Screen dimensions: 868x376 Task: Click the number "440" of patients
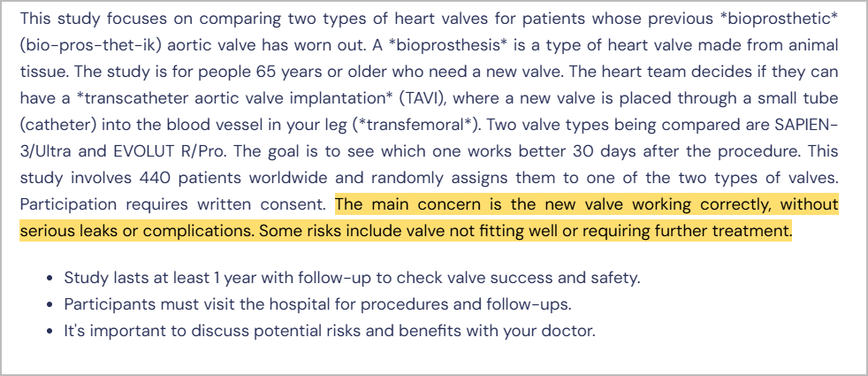tap(148, 178)
